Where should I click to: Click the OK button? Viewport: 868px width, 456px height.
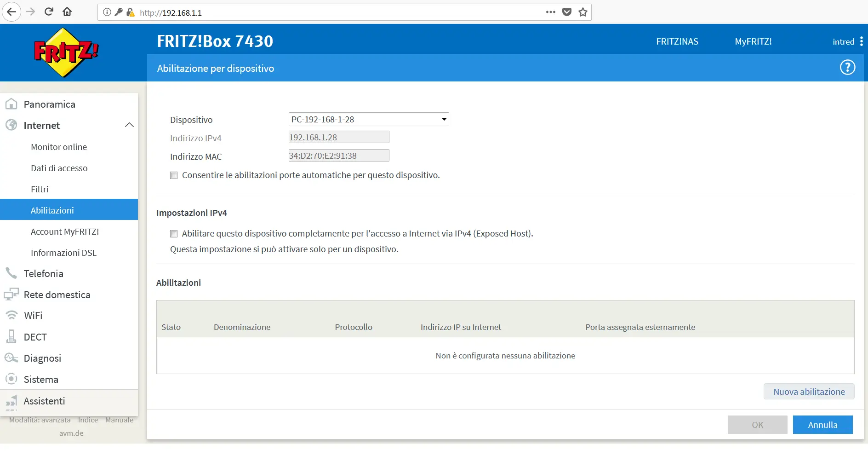click(x=757, y=425)
